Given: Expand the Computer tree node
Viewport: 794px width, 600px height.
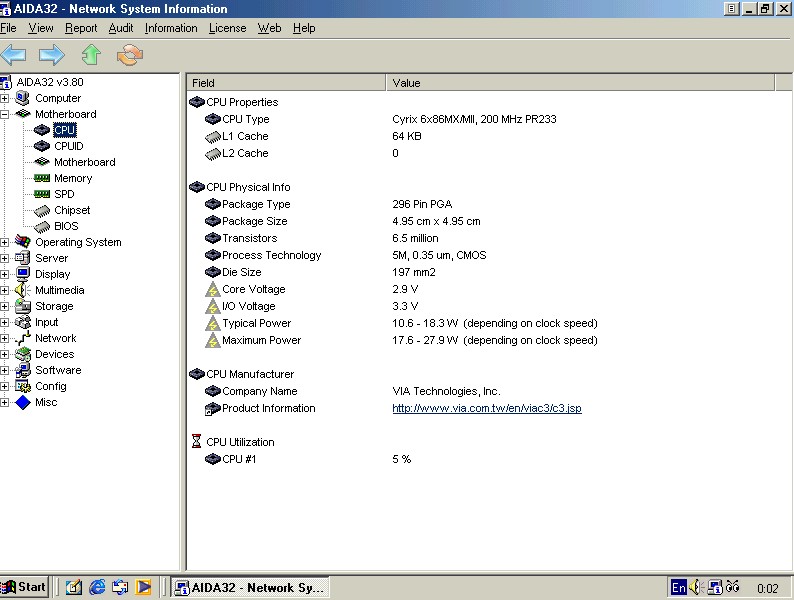Looking at the screenshot, I should click(5, 98).
